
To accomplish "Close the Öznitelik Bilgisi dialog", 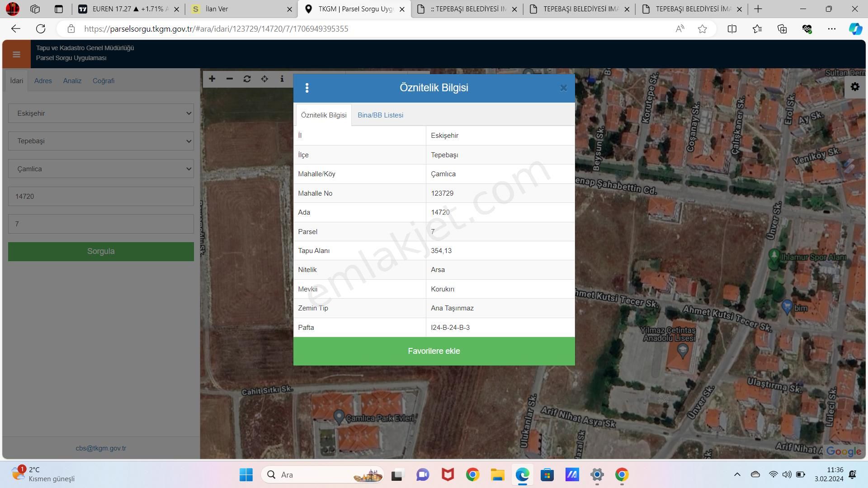I will pos(563,88).
